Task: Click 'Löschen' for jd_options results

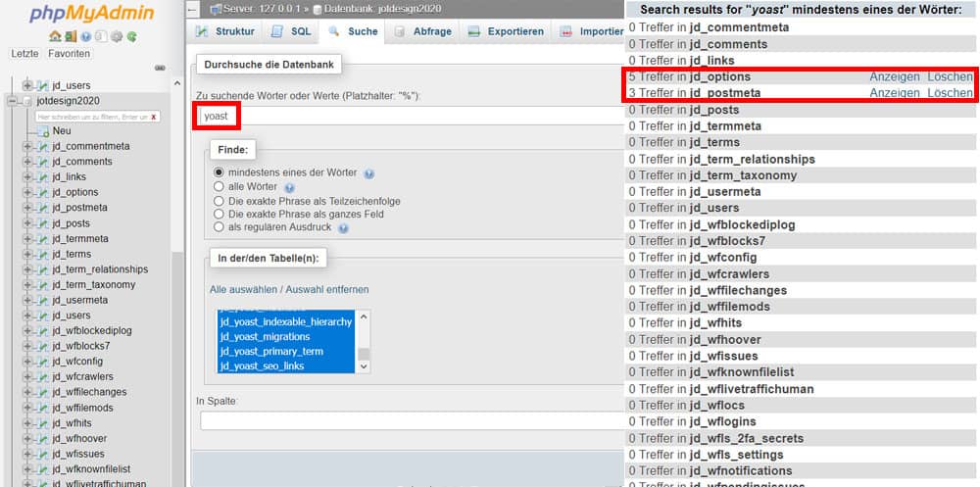Action: 950,76
